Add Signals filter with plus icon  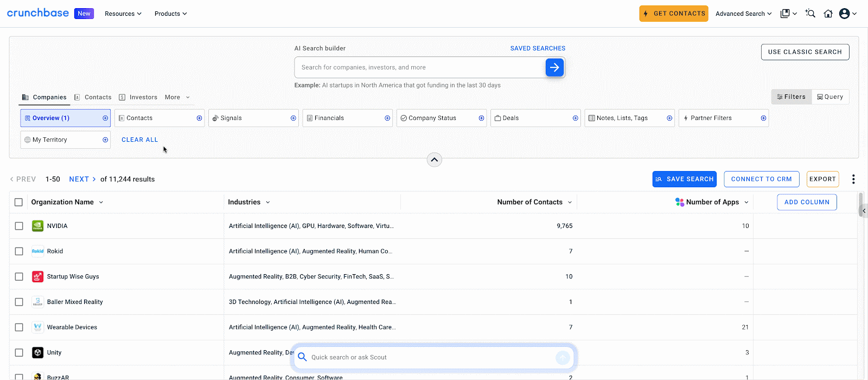[x=293, y=118]
